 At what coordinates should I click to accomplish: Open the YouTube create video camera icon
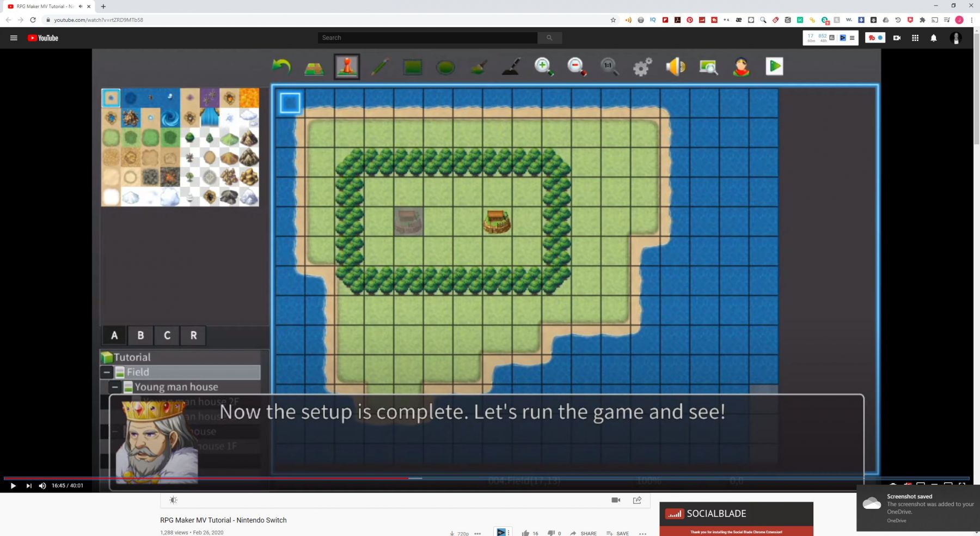point(897,38)
